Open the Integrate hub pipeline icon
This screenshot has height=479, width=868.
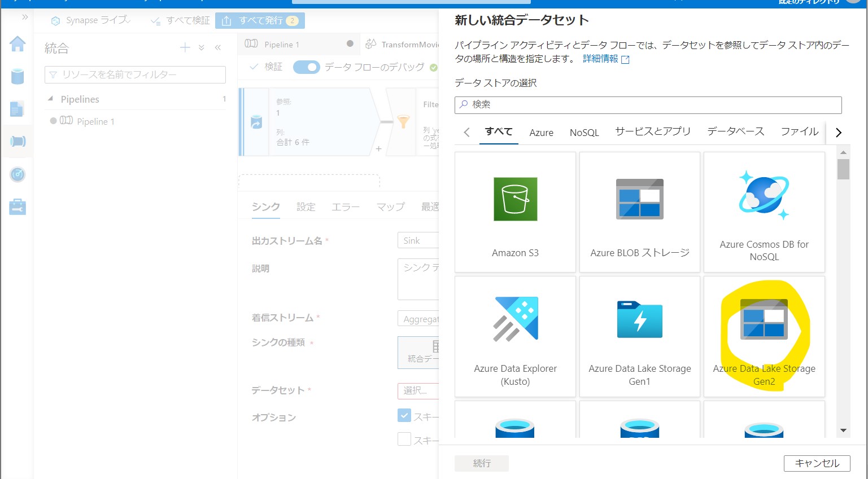point(18,141)
